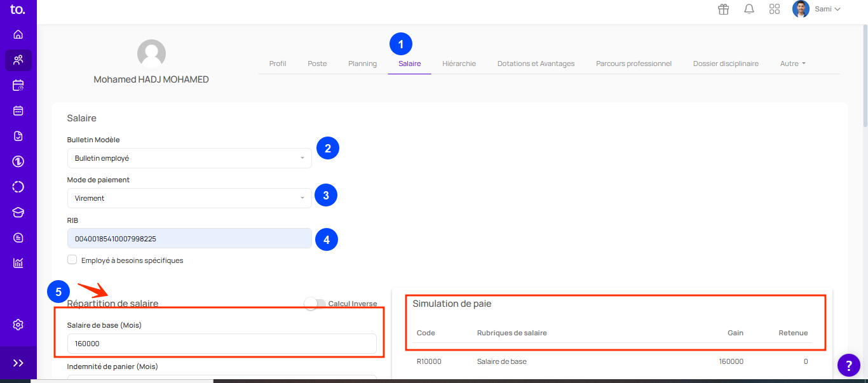
Task: Expand the sidebar with double-arrow button
Action: pyautogui.click(x=18, y=363)
